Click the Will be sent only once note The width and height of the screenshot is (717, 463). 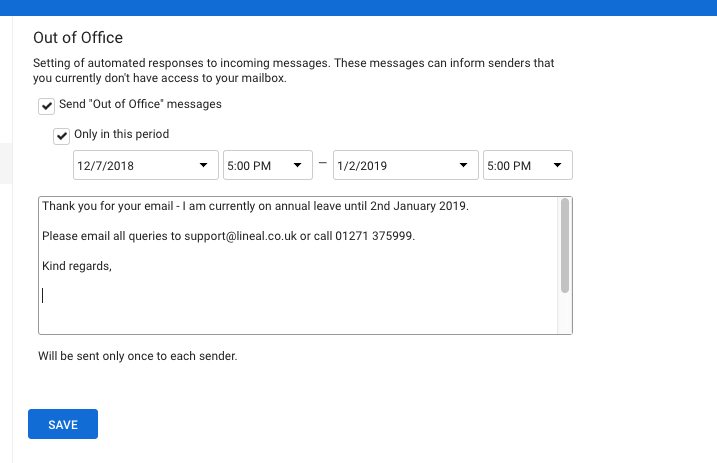point(137,355)
